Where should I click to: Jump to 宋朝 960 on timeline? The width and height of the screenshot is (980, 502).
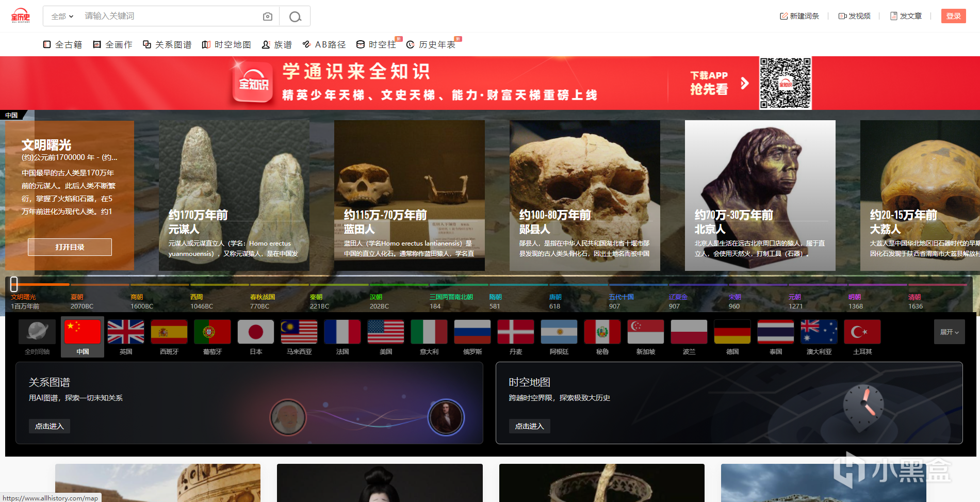coord(735,301)
